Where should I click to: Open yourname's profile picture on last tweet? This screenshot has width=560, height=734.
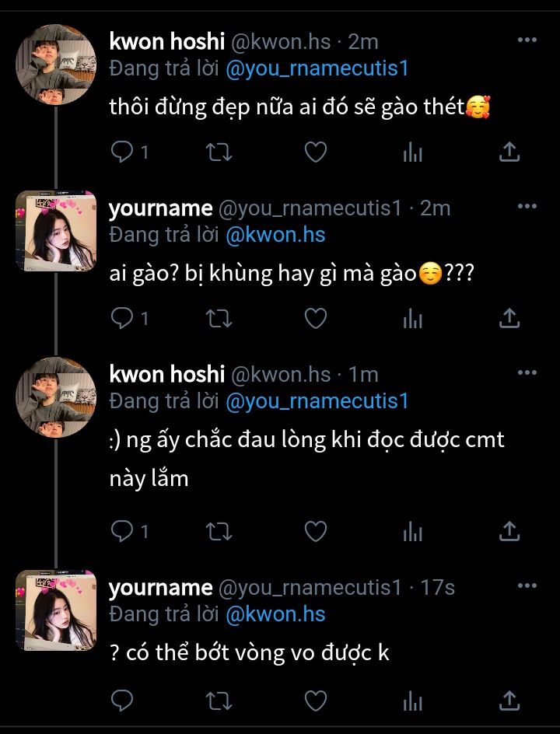point(55,610)
